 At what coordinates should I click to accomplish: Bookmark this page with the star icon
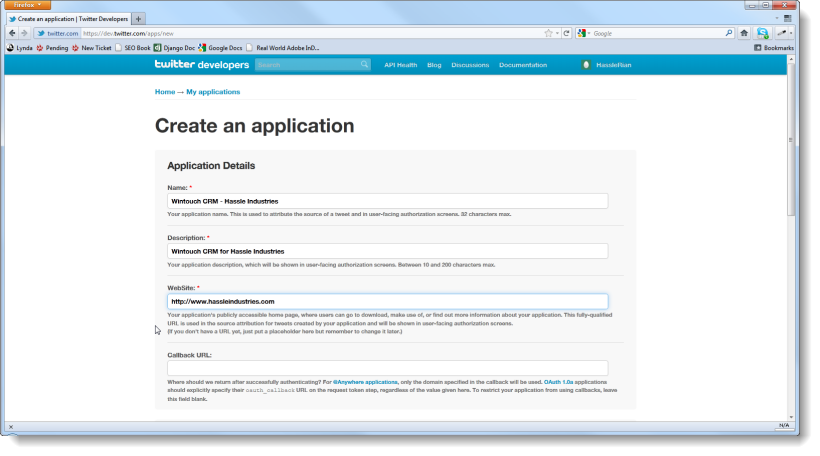[548, 33]
